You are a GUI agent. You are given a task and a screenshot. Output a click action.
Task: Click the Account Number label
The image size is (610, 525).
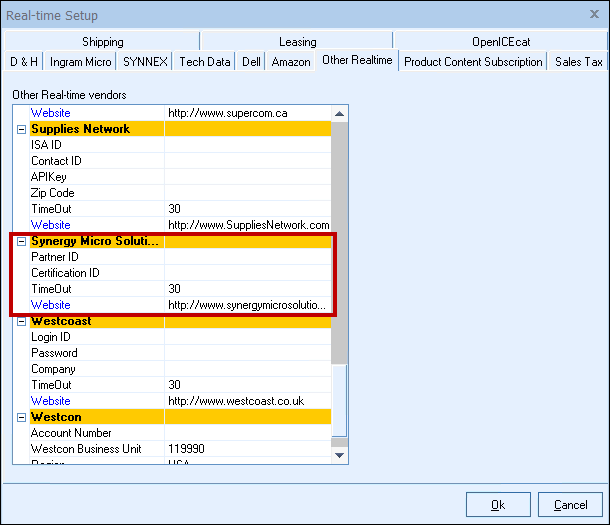coord(71,433)
